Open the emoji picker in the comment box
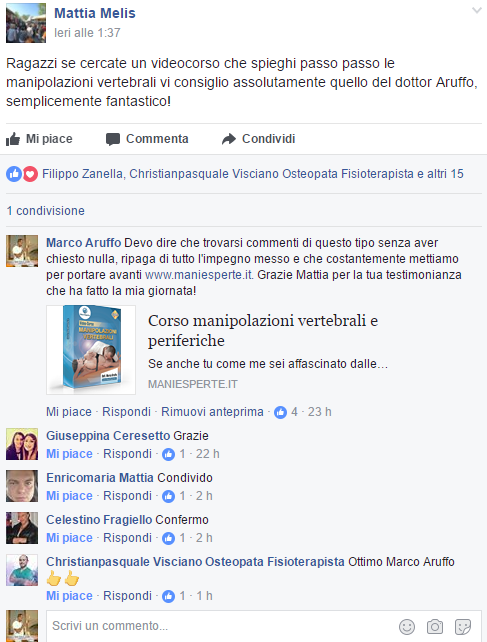The image size is (487, 642). click(407, 626)
